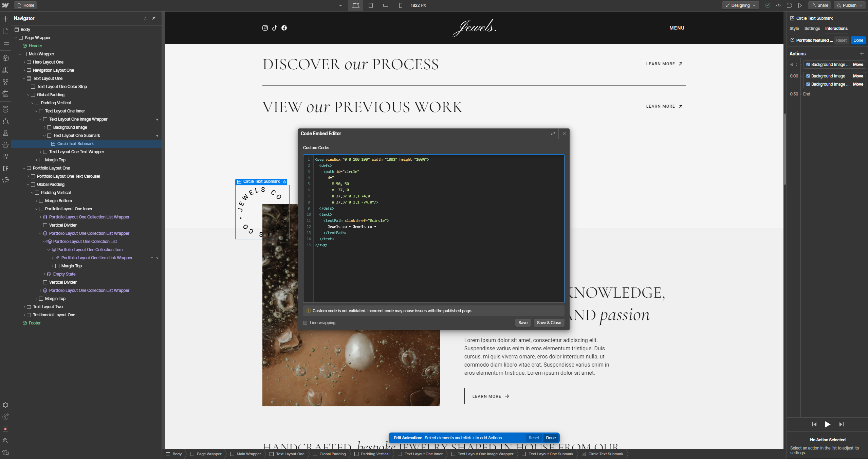Enable the Line wrapping checkbox
Image resolution: width=868 pixels, height=459 pixels.
click(x=305, y=323)
